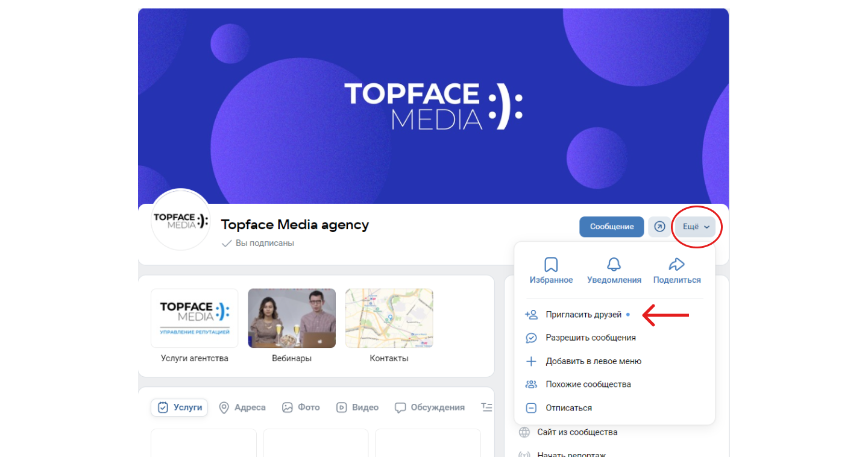This screenshot has width=868, height=466.
Task: Click the plus icon beside Добавить в левое меню
Action: click(x=531, y=361)
